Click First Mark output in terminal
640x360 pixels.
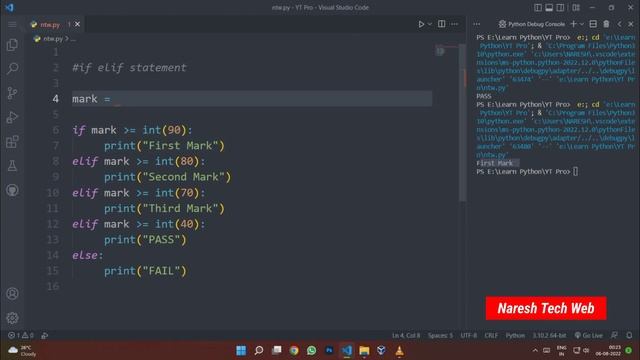click(x=494, y=163)
